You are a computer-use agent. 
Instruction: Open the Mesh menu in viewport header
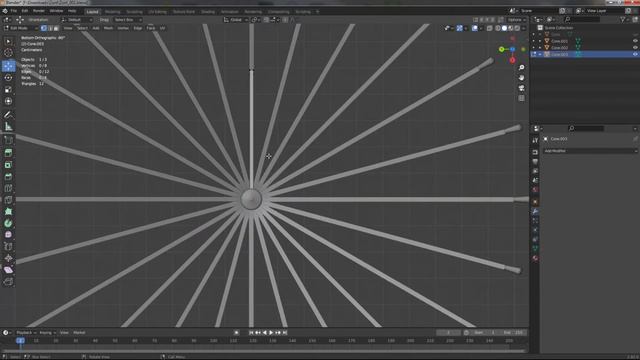[x=108, y=28]
